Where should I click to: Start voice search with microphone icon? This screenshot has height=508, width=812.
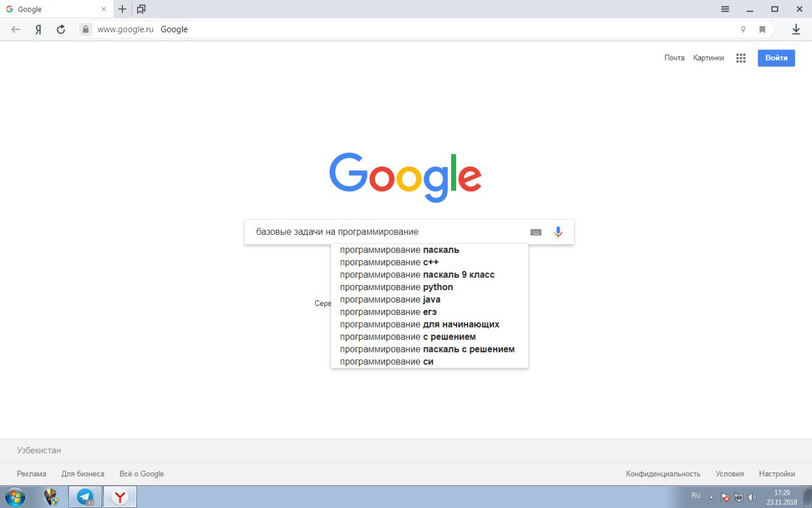click(x=558, y=232)
